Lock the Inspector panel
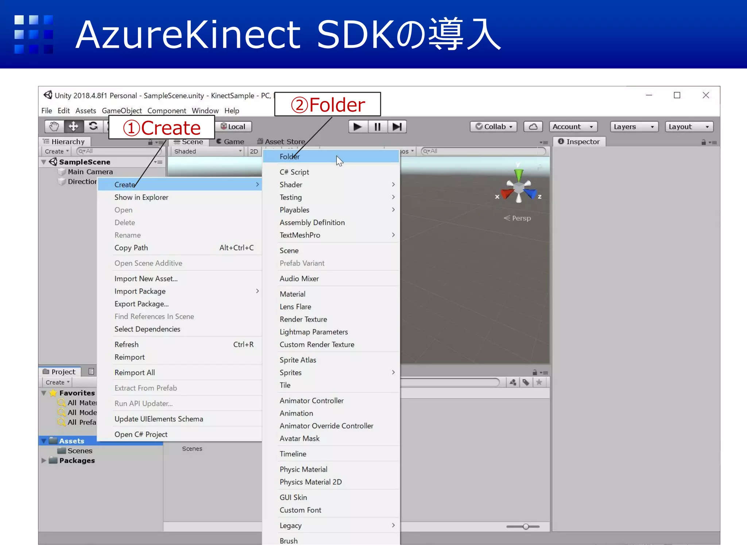 pos(704,142)
